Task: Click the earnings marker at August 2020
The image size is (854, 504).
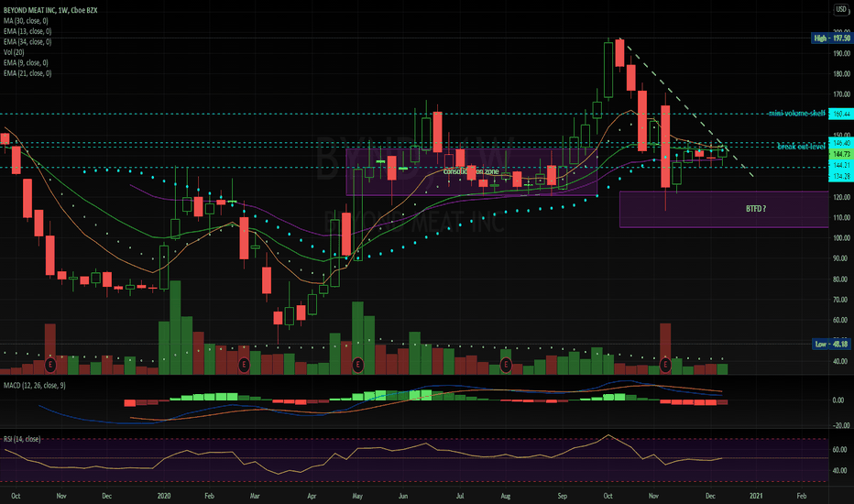Action: [506, 365]
